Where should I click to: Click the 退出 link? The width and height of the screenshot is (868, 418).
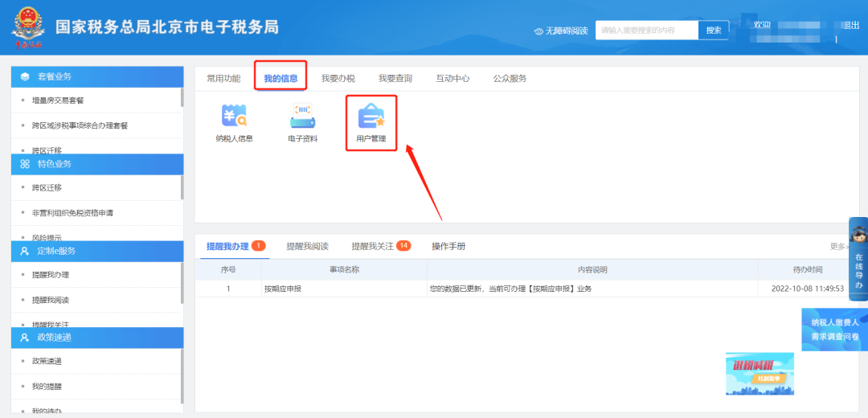coord(851,26)
